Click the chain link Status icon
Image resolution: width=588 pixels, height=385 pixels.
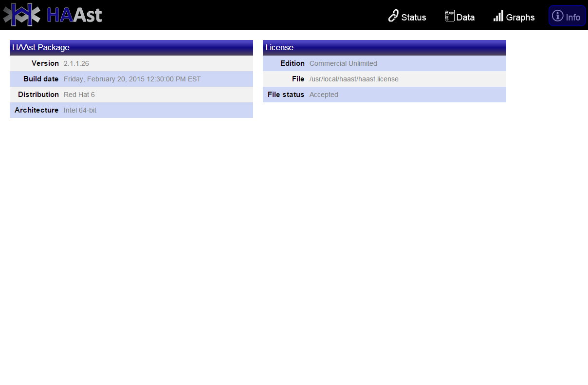[x=393, y=16]
